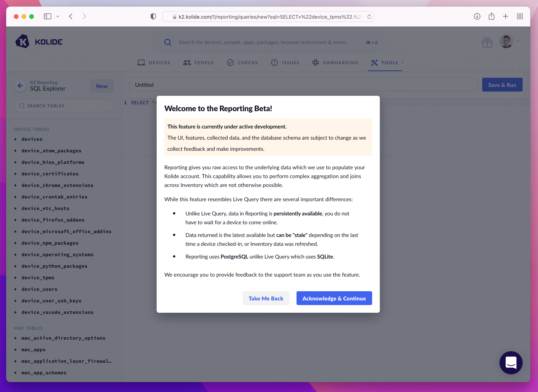Click Take Me Back button
538x392 pixels.
pos(266,298)
